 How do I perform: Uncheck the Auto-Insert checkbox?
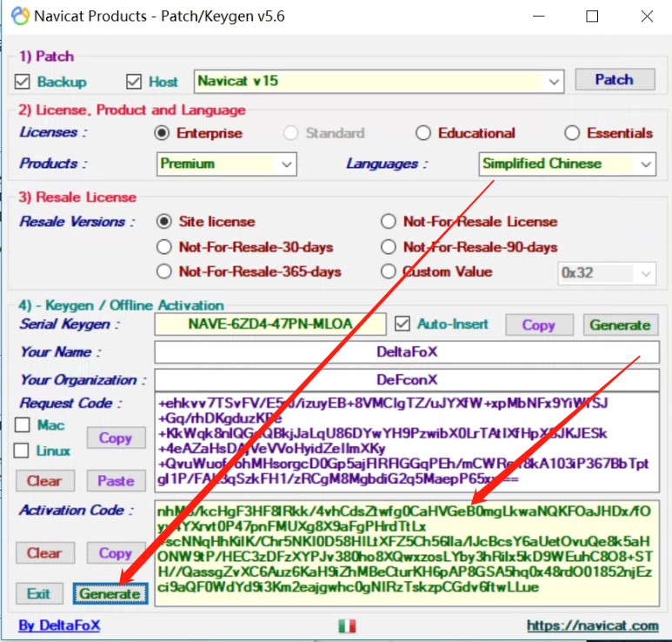click(x=402, y=324)
